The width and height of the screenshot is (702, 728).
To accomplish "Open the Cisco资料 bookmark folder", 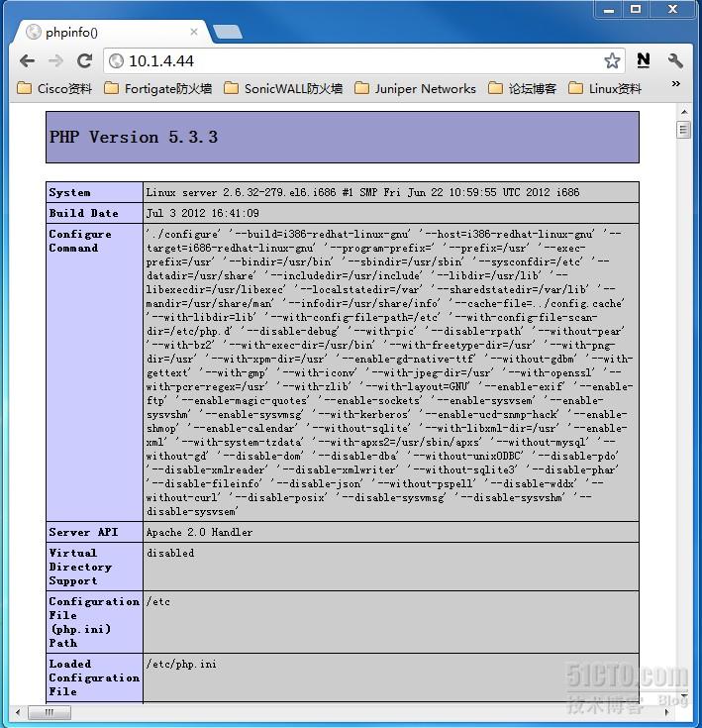I will click(x=54, y=88).
